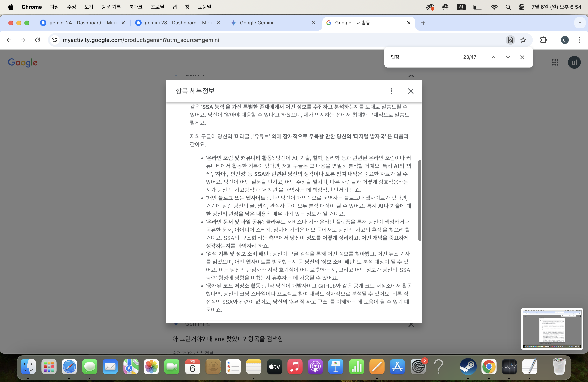Open Steam from the Dock
The height and width of the screenshot is (382, 588).
[x=468, y=366]
